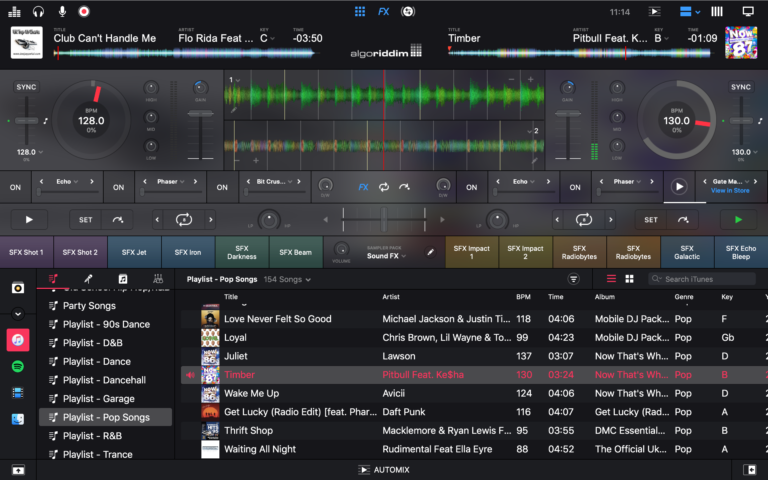Click SET cue on the right deck
This screenshot has height=480, width=768.
pyautogui.click(x=650, y=219)
